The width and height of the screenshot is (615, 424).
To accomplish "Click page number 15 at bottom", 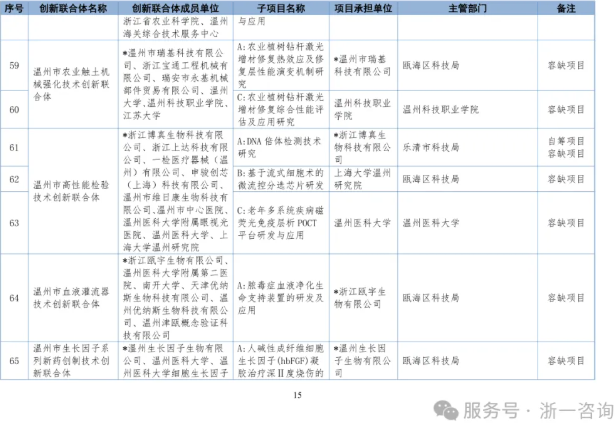I will [x=296, y=395].
